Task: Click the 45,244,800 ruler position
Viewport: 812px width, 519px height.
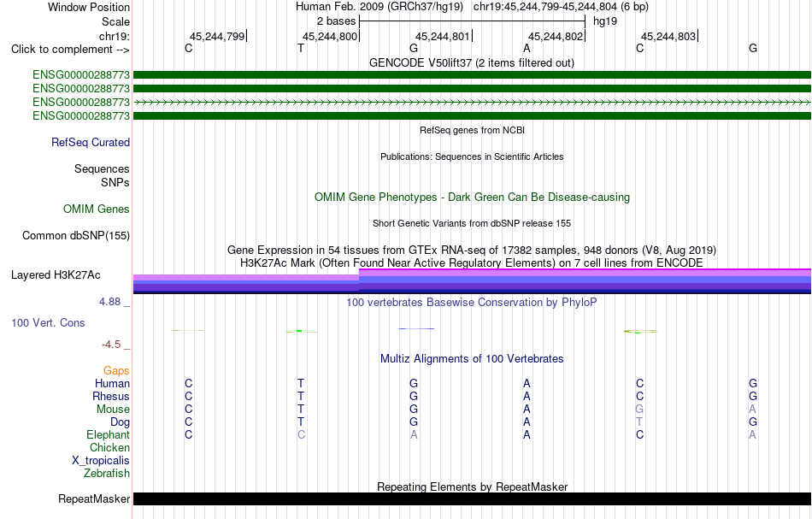Action: [330, 36]
